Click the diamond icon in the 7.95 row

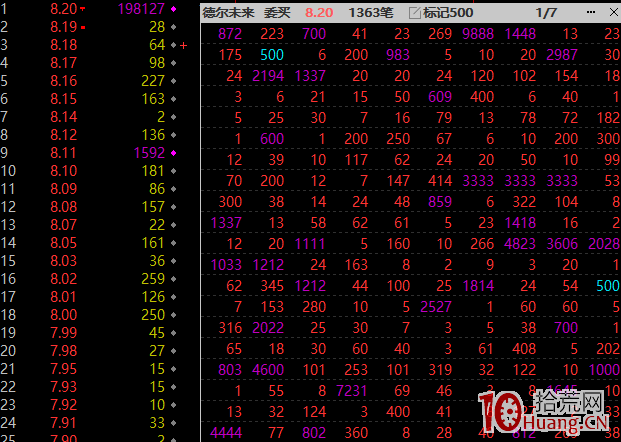tap(173, 369)
